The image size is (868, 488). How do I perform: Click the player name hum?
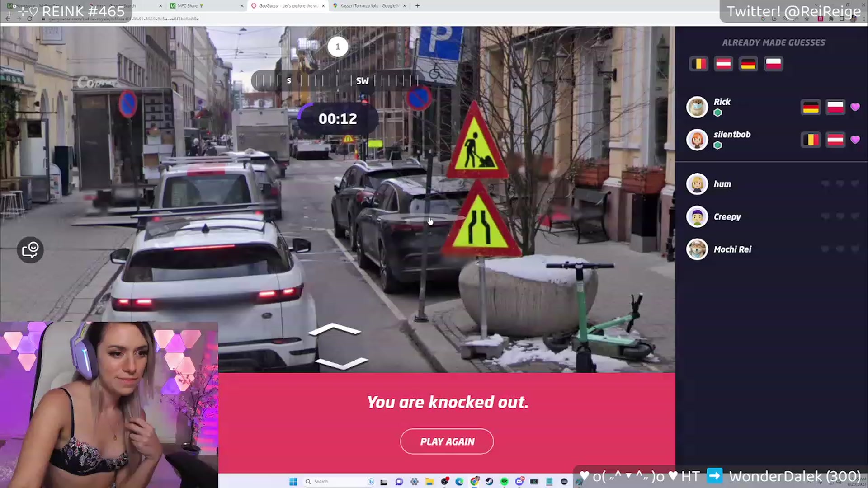point(722,184)
